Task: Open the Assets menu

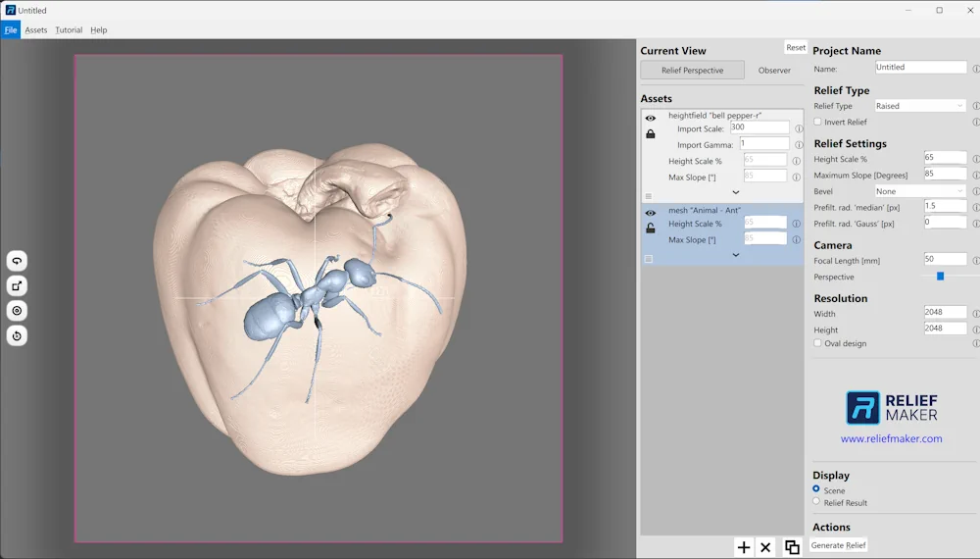Action: coord(36,30)
